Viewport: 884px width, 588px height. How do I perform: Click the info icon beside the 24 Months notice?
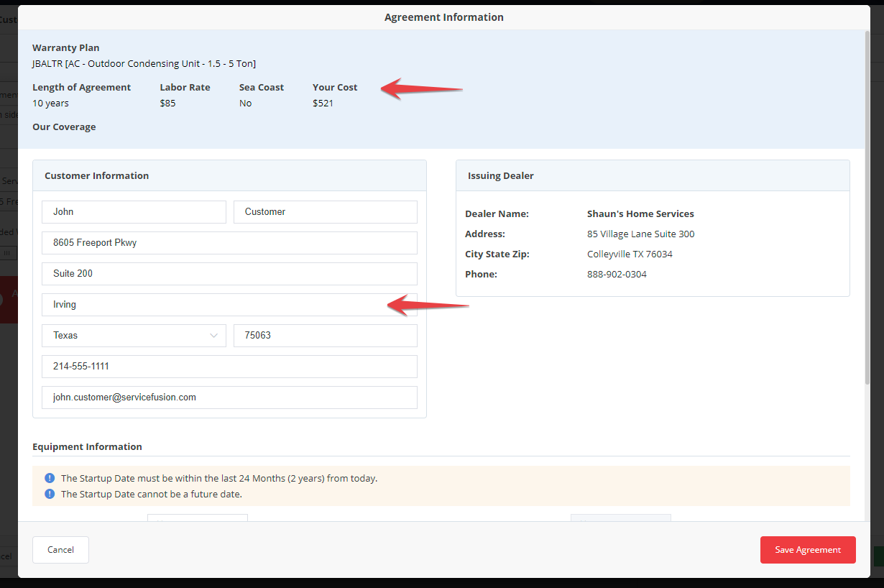[50, 478]
